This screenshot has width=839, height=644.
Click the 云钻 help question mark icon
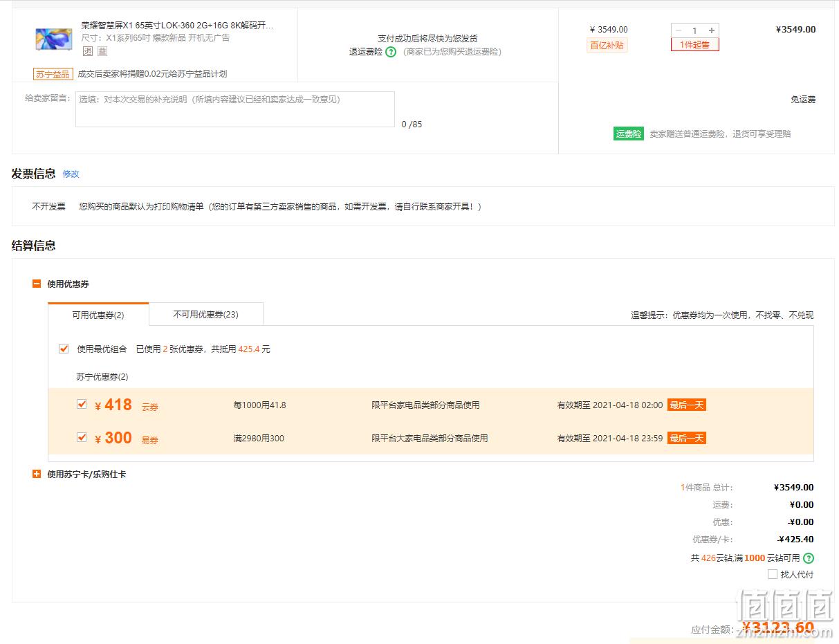point(809,558)
